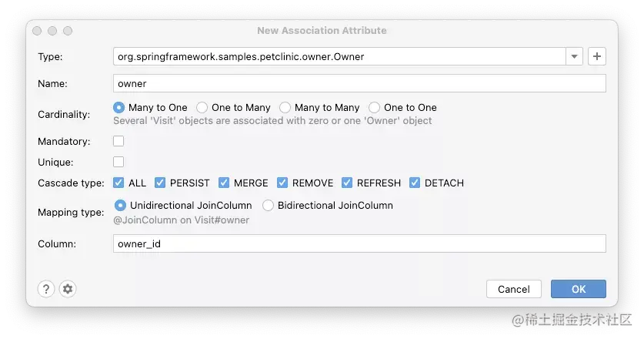Disable the MERGE cascade checkbox
Image resolution: width=644 pixels, height=339 pixels.
[x=225, y=183]
